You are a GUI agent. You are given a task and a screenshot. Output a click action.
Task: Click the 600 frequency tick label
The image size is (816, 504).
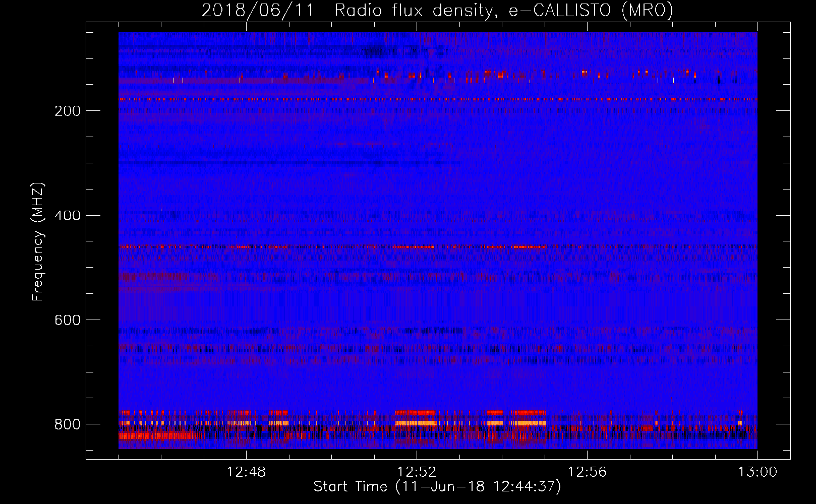[68, 321]
